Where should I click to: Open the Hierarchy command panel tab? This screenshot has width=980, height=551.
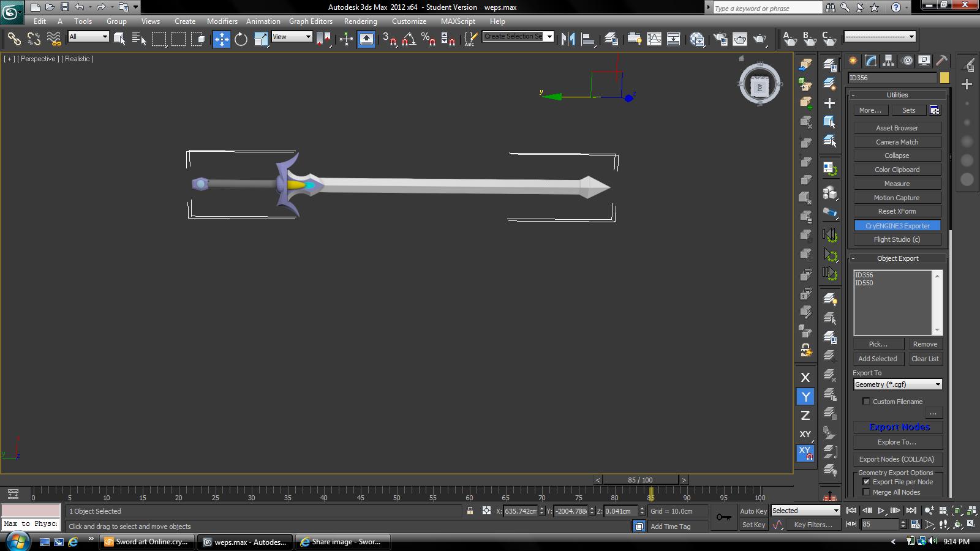[x=888, y=61]
